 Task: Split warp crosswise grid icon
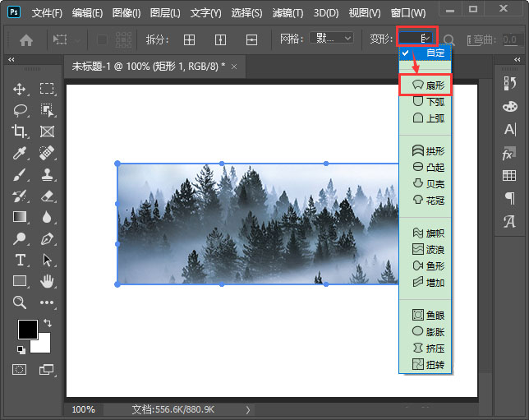pos(189,39)
